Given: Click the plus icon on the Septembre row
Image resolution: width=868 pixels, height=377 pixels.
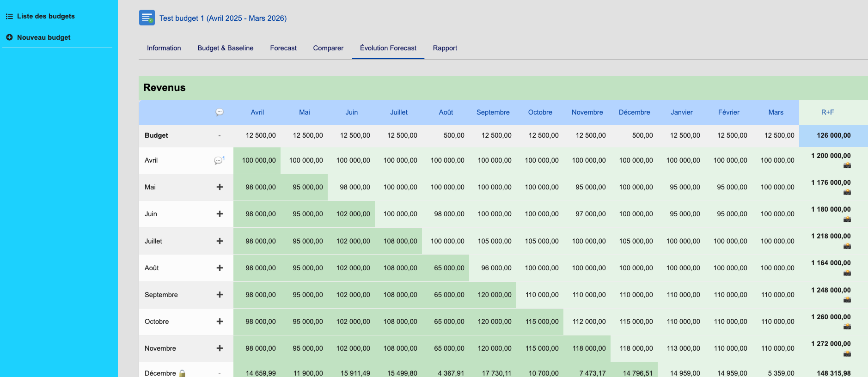Looking at the screenshot, I should point(220,295).
